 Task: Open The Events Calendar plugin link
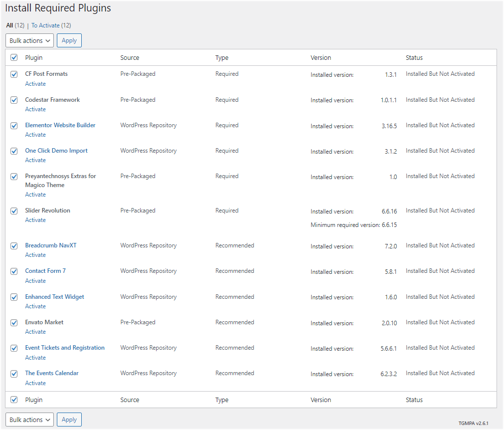pos(52,373)
